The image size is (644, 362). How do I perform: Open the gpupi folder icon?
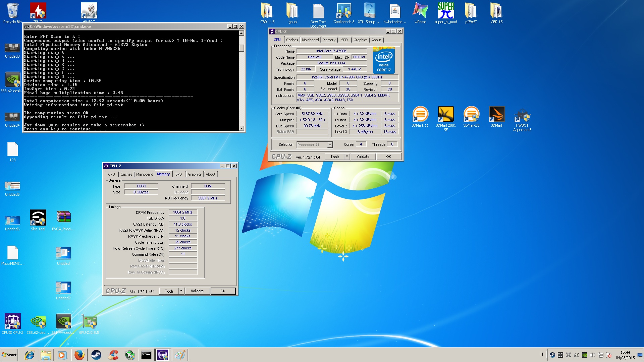tap(293, 13)
